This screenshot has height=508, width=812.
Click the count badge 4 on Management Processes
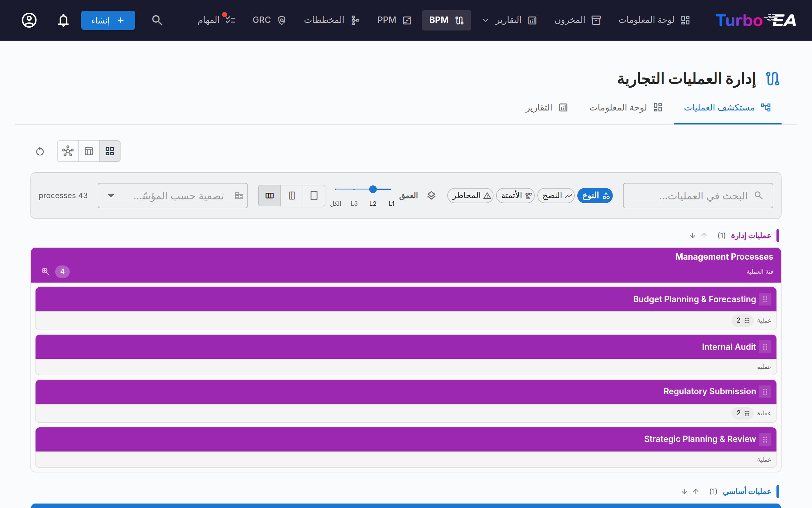pos(62,271)
